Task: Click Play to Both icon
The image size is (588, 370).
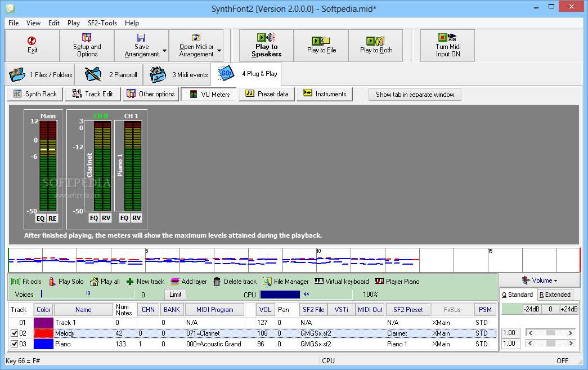Action: 375,41
